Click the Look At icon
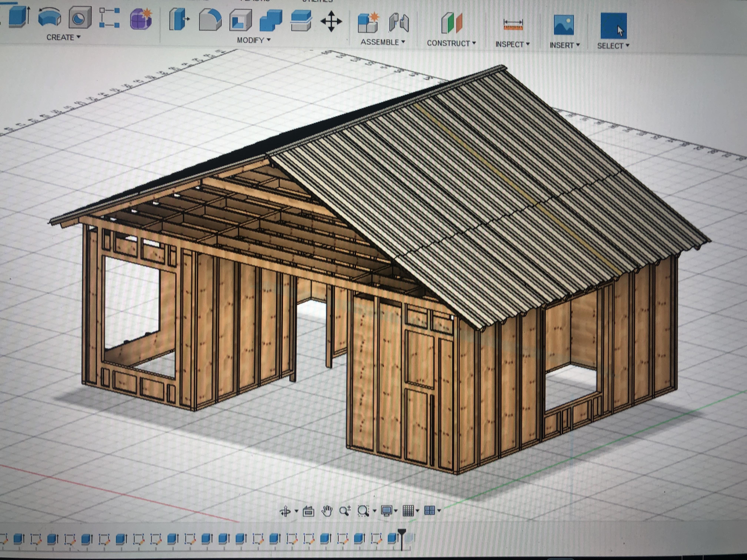 pos(308,511)
